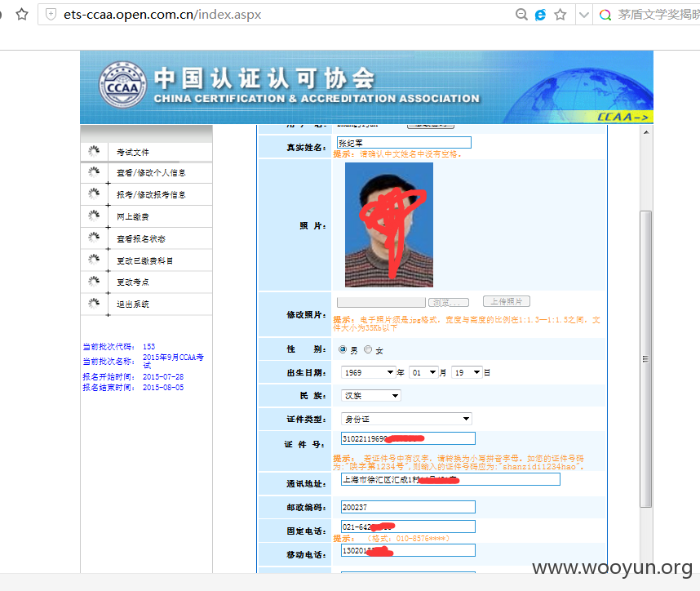This screenshot has width=700, height=591.
Task: Click the 当前批次代码 value 153
Action: (x=149, y=347)
